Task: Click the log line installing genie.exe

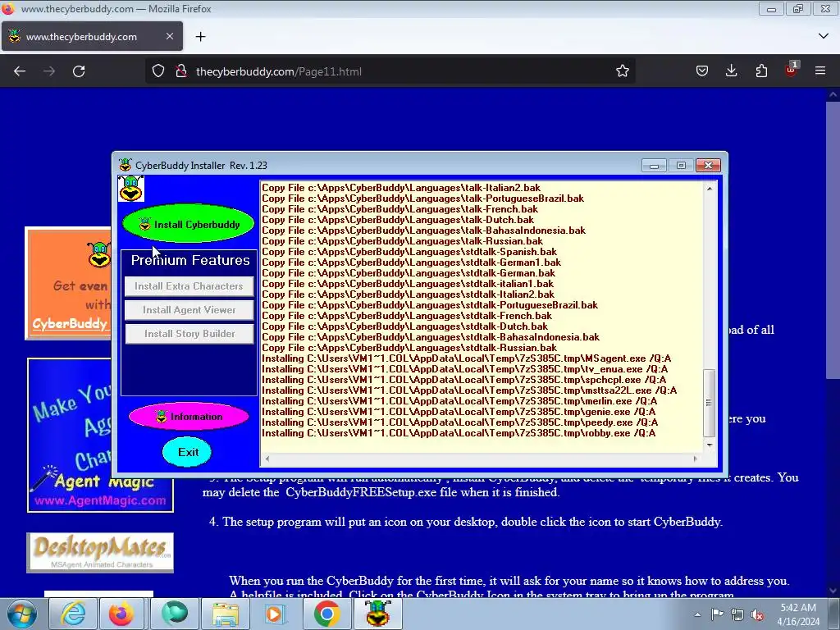Action: click(459, 412)
